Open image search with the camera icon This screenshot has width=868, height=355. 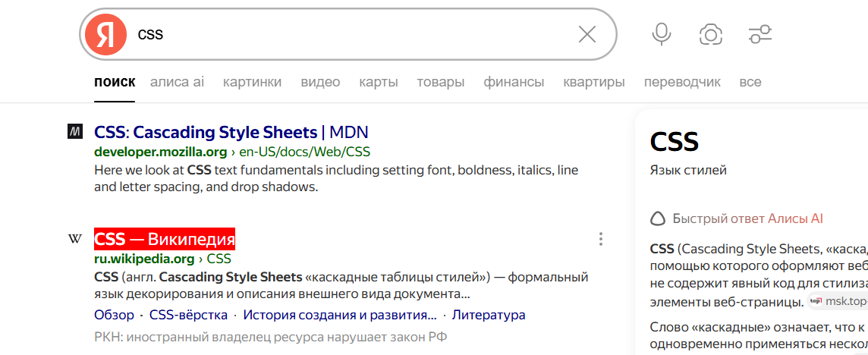[x=711, y=35]
